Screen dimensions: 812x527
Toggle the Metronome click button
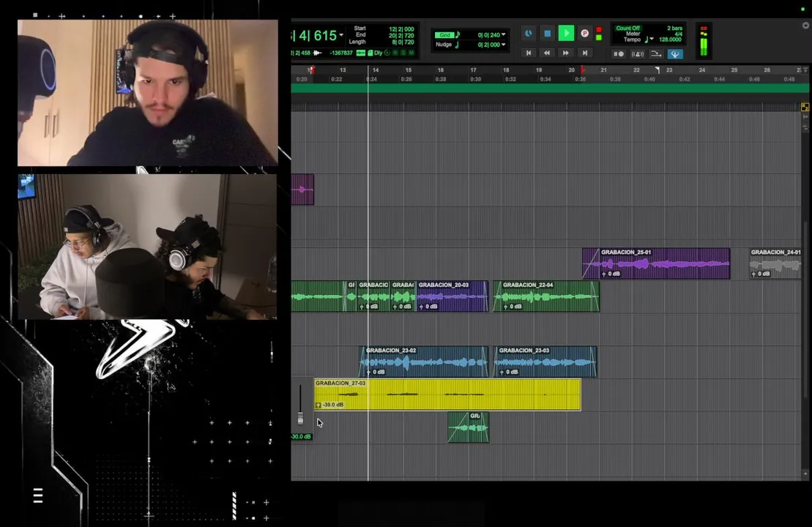coord(638,54)
